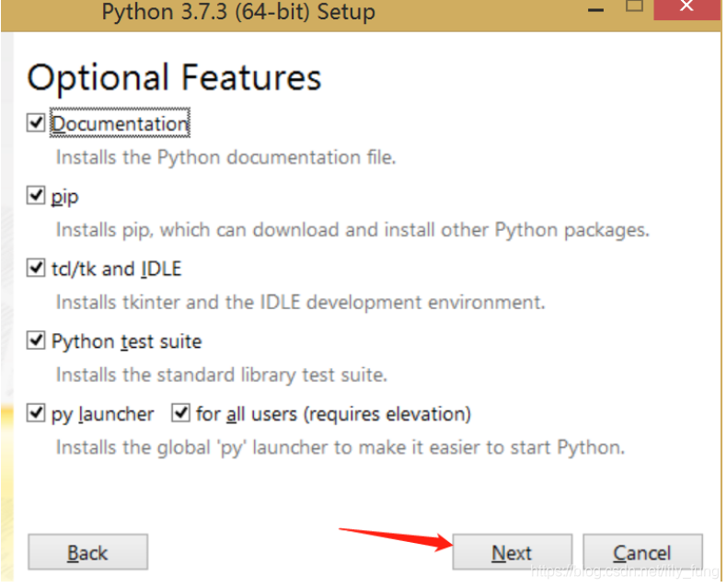
Task: Click the Next button
Action: [513, 552]
